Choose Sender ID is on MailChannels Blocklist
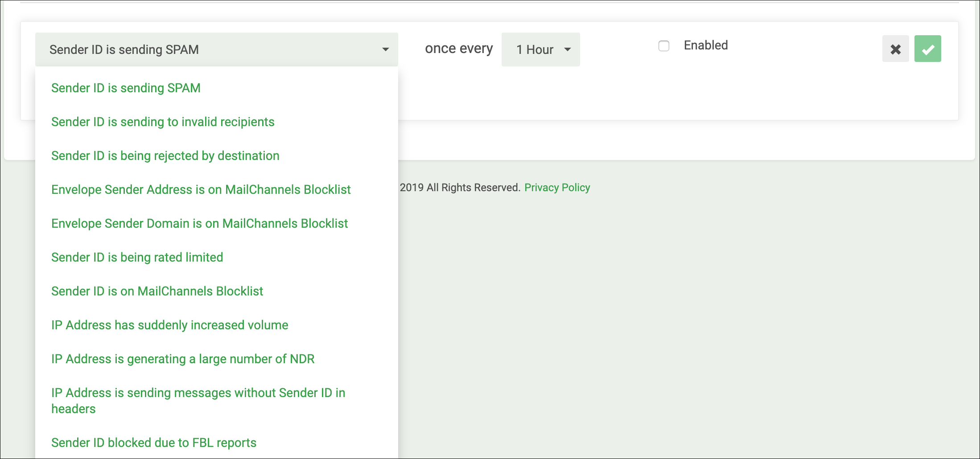The width and height of the screenshot is (980, 459). (x=216, y=291)
